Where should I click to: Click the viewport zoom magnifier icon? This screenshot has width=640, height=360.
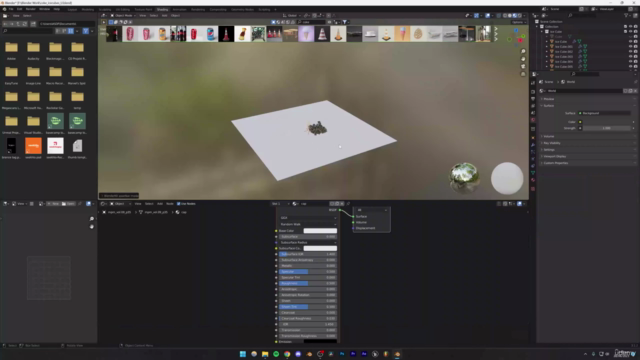[523, 51]
